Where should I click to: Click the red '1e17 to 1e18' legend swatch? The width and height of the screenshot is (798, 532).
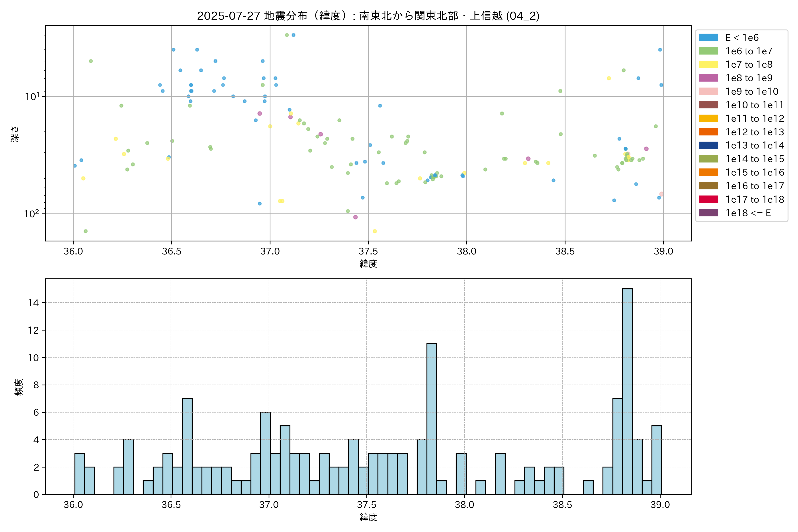tap(708, 199)
